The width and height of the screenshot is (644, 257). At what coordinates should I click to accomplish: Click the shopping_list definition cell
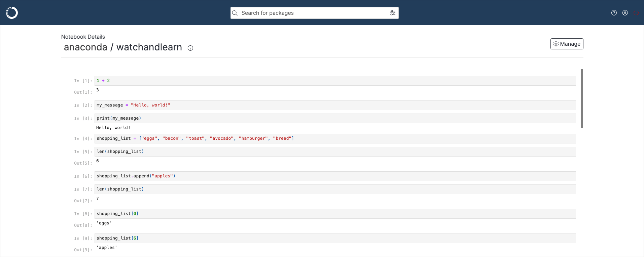click(335, 138)
